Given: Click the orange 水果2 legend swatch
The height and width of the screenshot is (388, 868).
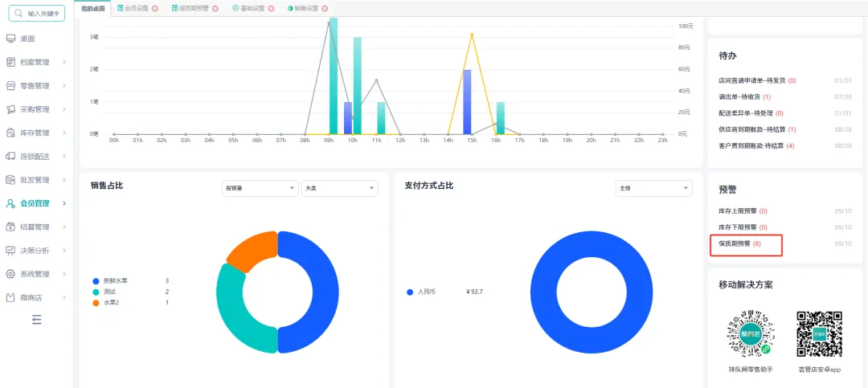Looking at the screenshot, I should pyautogui.click(x=96, y=302).
